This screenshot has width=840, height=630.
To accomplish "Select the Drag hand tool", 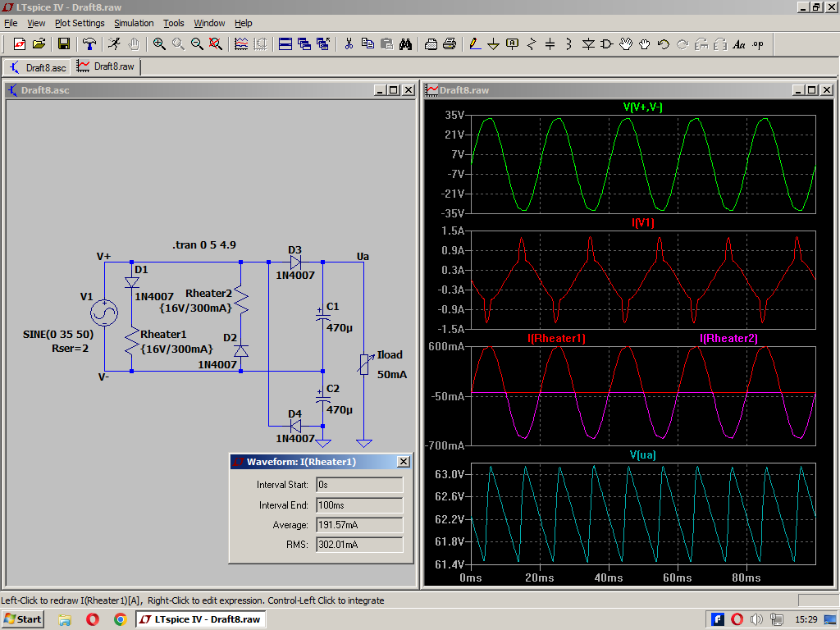I will (645, 44).
